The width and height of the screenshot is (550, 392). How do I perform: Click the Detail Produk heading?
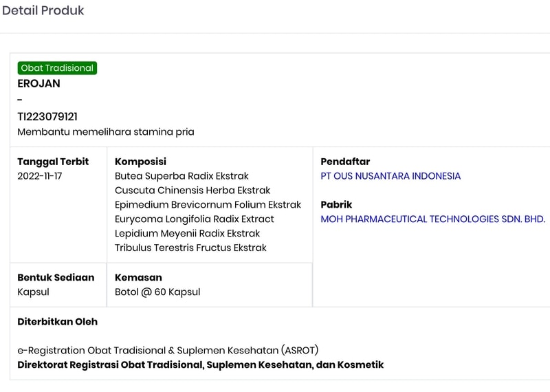click(43, 11)
